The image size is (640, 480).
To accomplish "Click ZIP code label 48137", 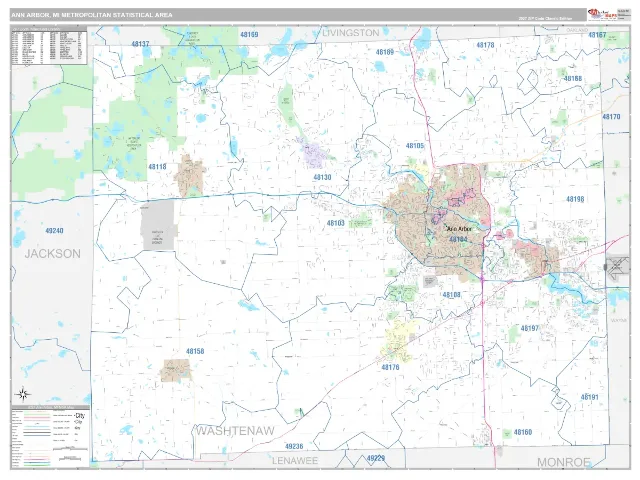I will point(140,44).
